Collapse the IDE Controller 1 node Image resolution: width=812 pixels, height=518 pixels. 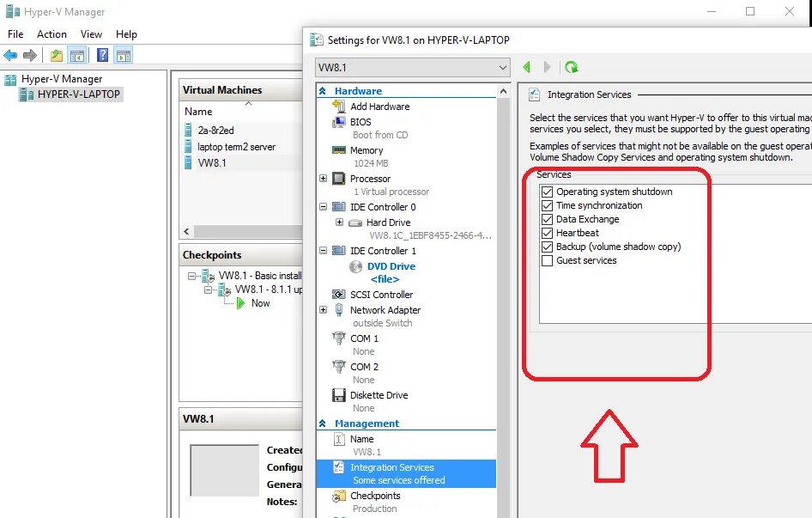[x=323, y=251]
